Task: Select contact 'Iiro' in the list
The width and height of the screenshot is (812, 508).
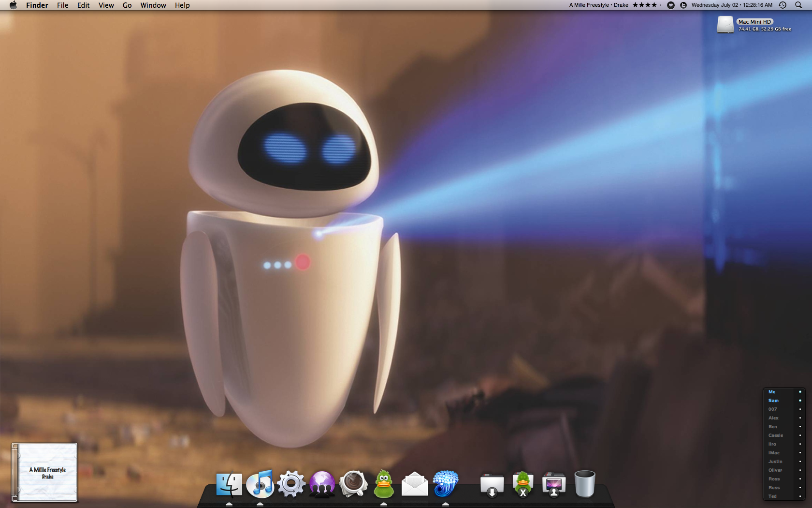Action: tap(772, 444)
